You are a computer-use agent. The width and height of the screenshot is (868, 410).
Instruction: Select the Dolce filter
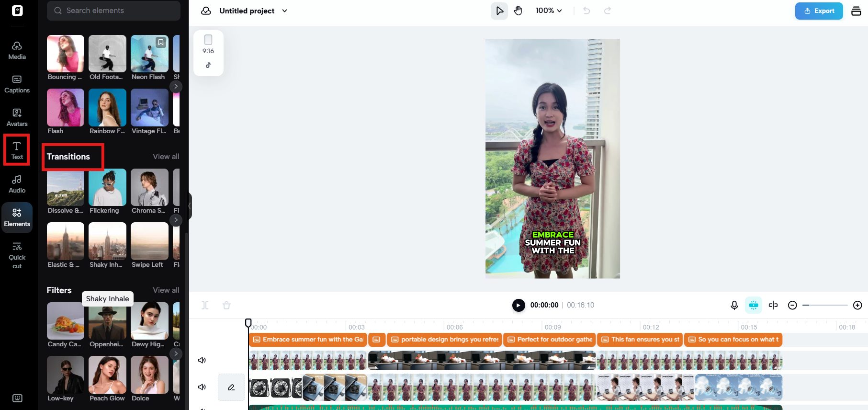pos(149,375)
